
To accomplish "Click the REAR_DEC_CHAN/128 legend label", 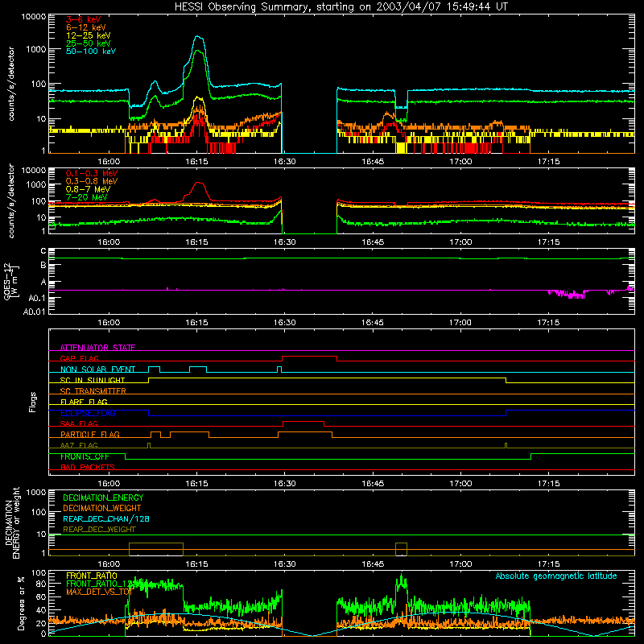I will pyautogui.click(x=106, y=518).
